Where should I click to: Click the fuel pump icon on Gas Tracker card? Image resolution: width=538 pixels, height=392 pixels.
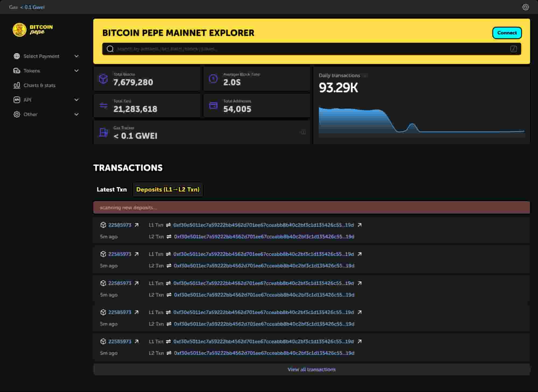pos(103,132)
